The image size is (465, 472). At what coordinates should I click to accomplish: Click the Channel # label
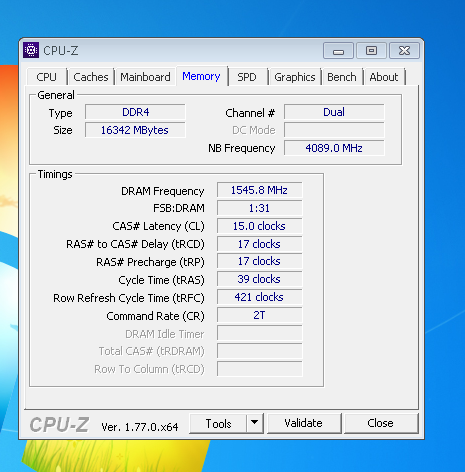coord(250,113)
